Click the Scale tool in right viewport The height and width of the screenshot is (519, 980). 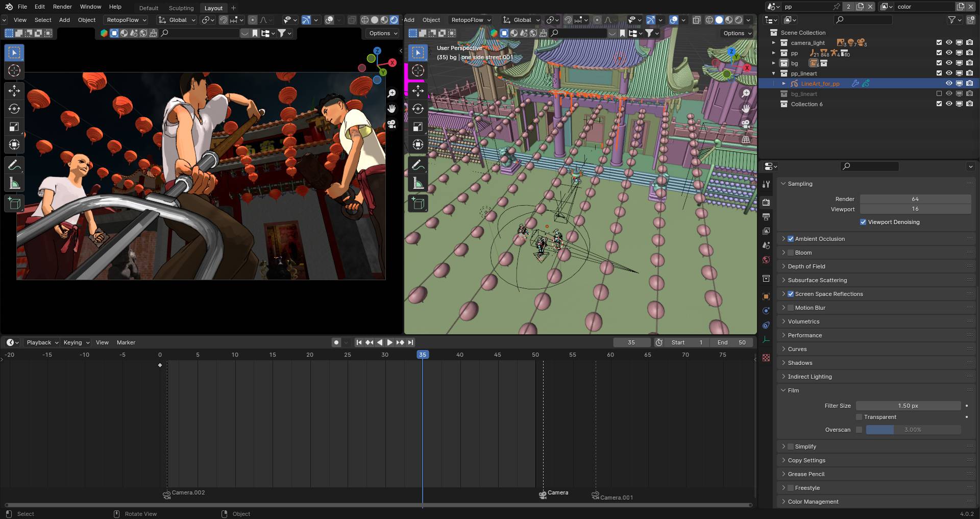click(418, 127)
